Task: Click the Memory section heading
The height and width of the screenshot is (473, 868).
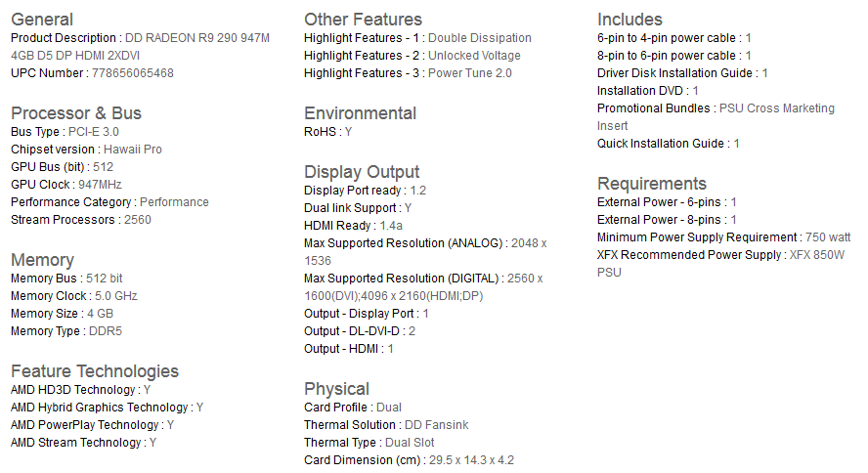Action: point(43,260)
